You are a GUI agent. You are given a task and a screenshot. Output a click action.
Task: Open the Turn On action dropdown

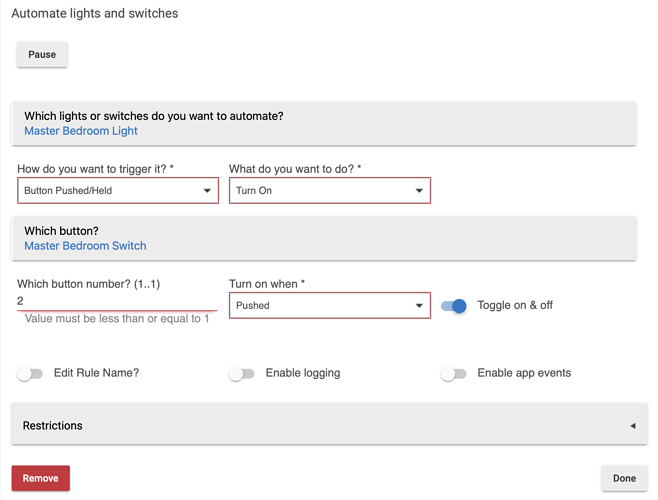(x=330, y=191)
